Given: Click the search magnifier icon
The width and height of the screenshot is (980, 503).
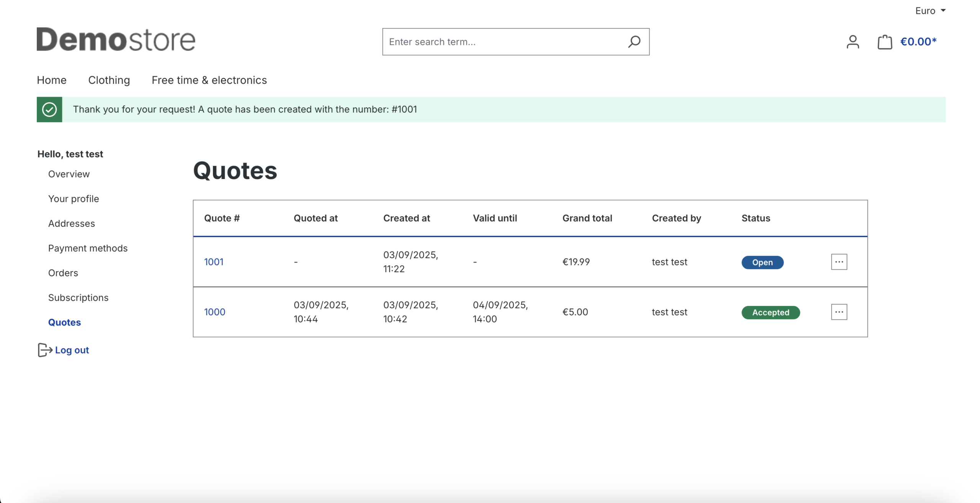Looking at the screenshot, I should tap(634, 42).
